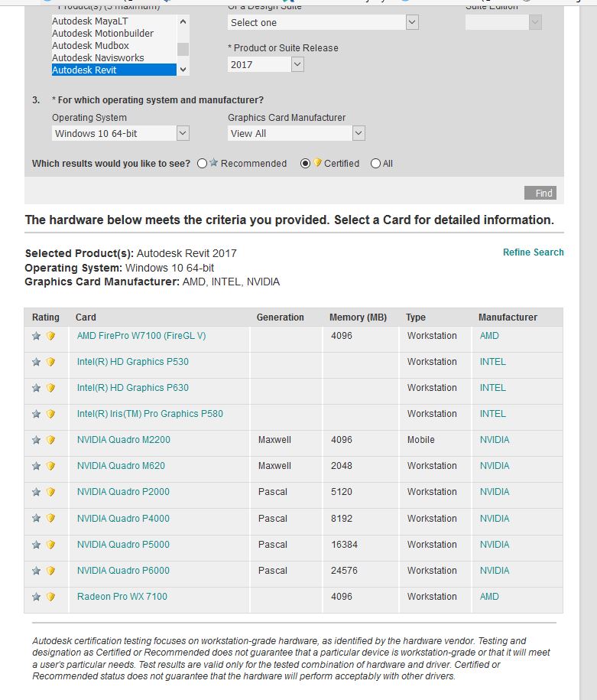Open NVIDIA Quadro P5000 card link
Image resolution: width=597 pixels, height=700 pixels.
click(x=123, y=545)
